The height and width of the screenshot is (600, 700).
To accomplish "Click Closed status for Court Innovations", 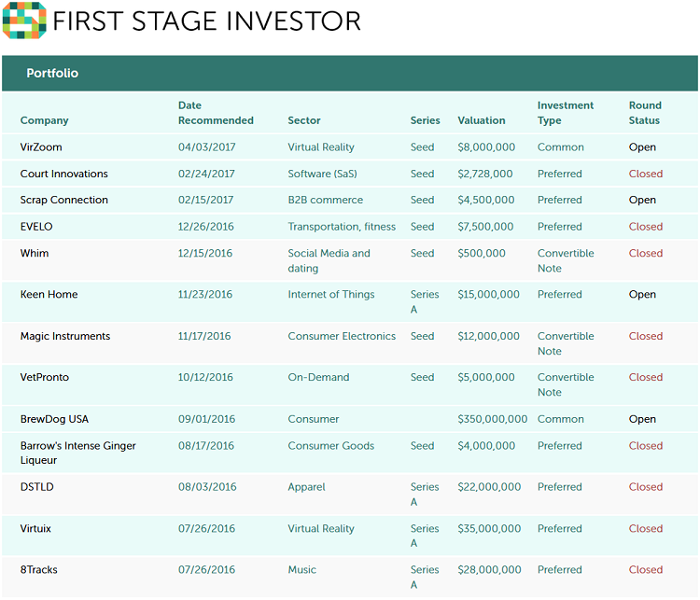I will pyautogui.click(x=646, y=174).
